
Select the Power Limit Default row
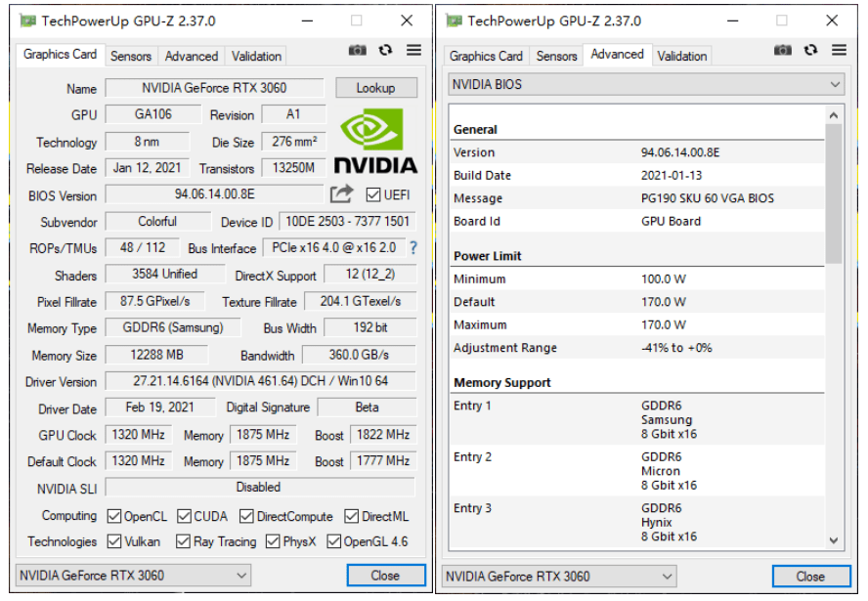click(x=637, y=302)
